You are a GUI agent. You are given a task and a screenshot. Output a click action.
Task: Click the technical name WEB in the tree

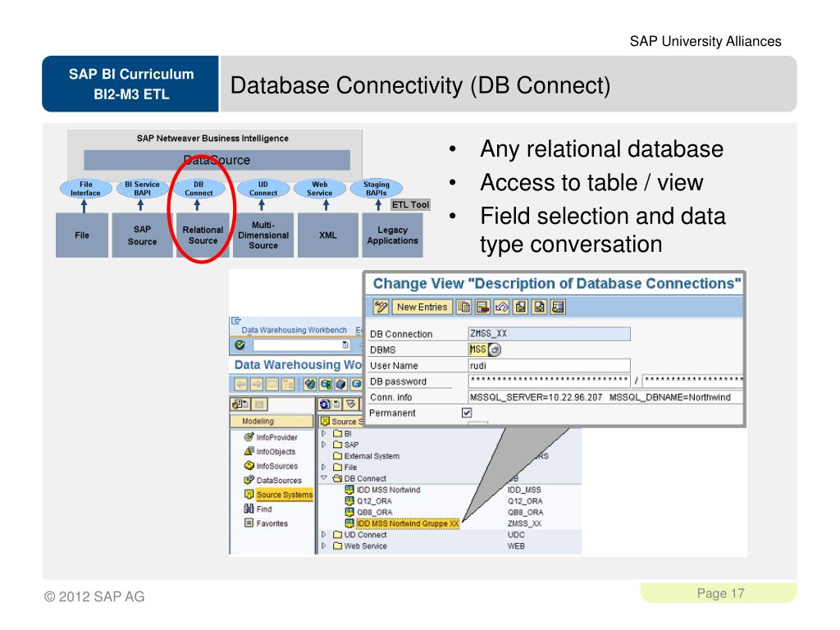click(x=516, y=546)
